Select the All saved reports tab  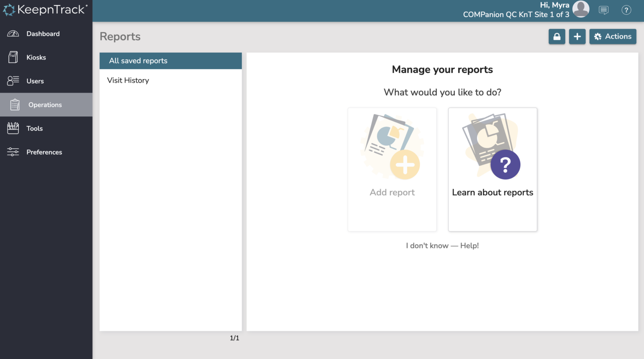pos(138,60)
